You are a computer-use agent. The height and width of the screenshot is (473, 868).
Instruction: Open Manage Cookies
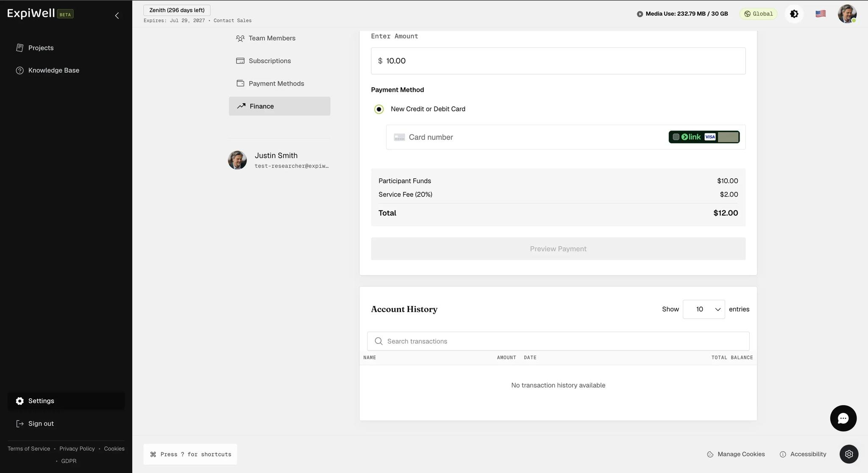[x=736, y=454]
